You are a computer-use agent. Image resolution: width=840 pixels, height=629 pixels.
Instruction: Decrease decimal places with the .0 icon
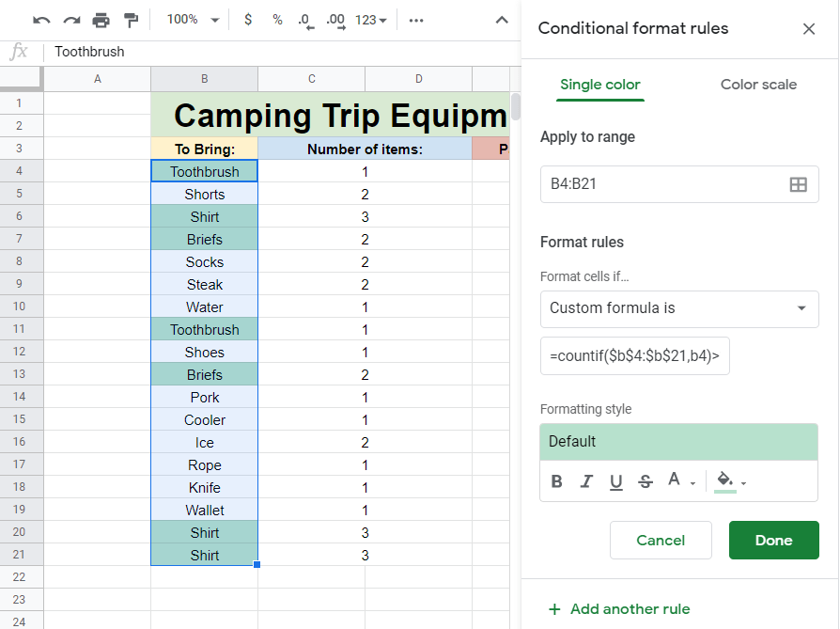[x=305, y=19]
